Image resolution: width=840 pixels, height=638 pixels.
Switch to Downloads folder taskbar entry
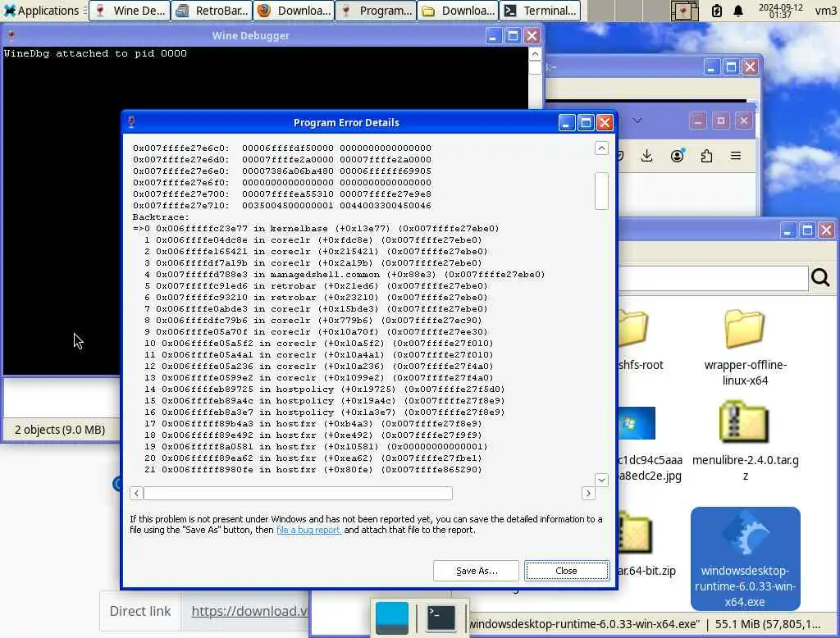click(458, 10)
